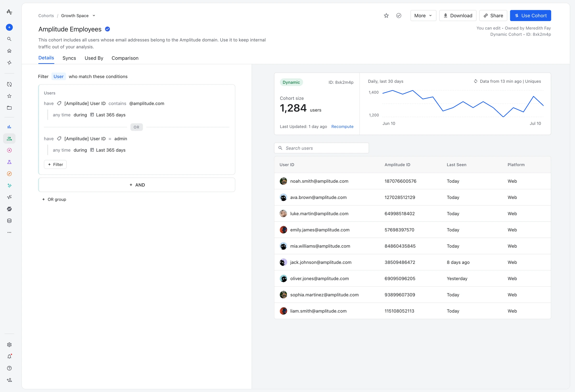
Task: Click the invite users icon in sidebar
Action: coord(9,380)
